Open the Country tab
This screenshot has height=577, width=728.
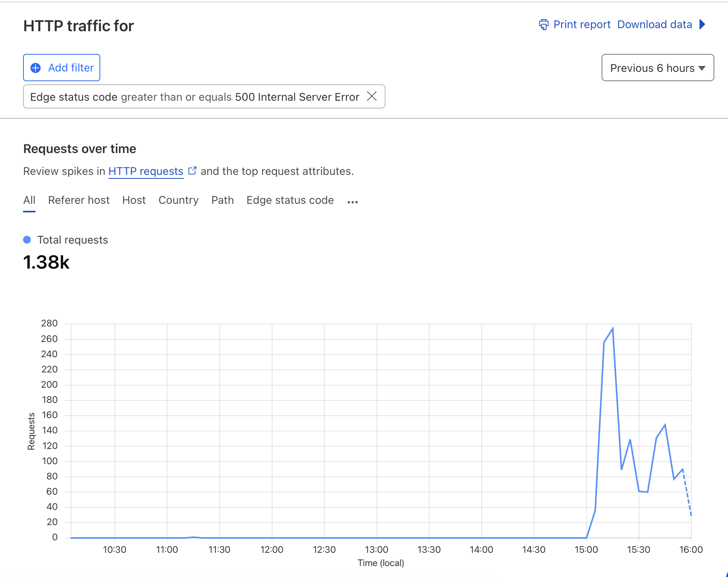178,200
